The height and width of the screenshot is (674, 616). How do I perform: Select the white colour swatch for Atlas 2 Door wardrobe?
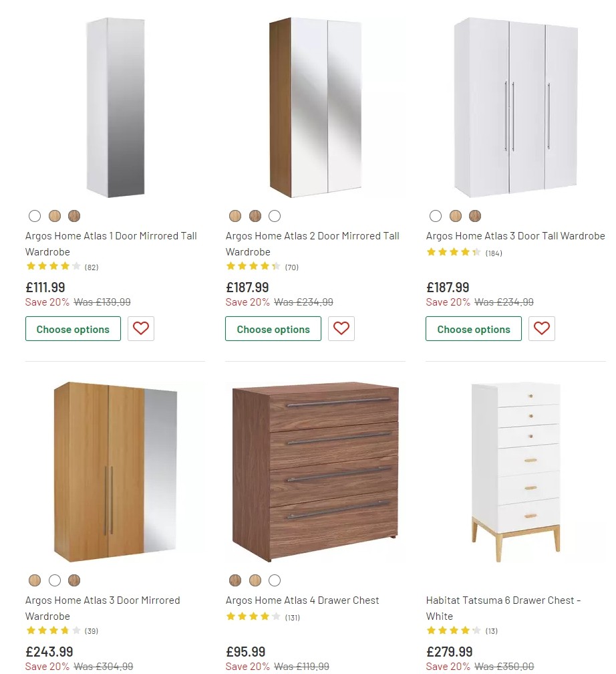[x=275, y=216]
